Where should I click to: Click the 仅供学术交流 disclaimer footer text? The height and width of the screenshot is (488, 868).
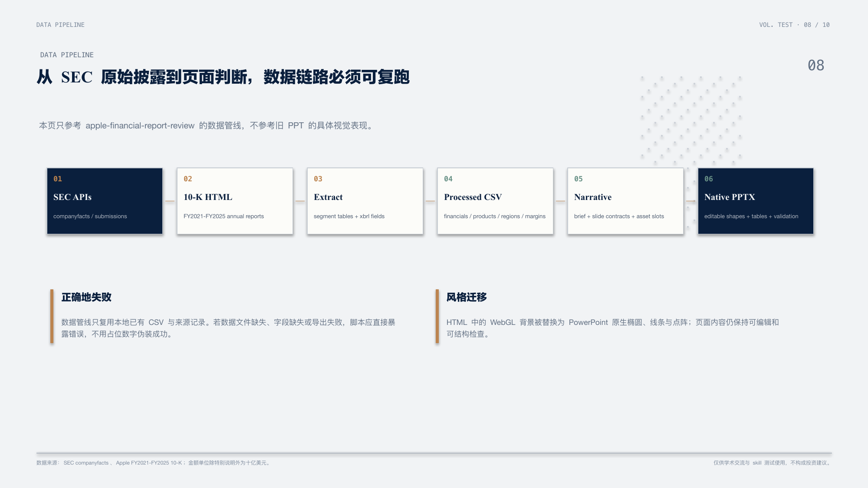pyautogui.click(x=772, y=463)
